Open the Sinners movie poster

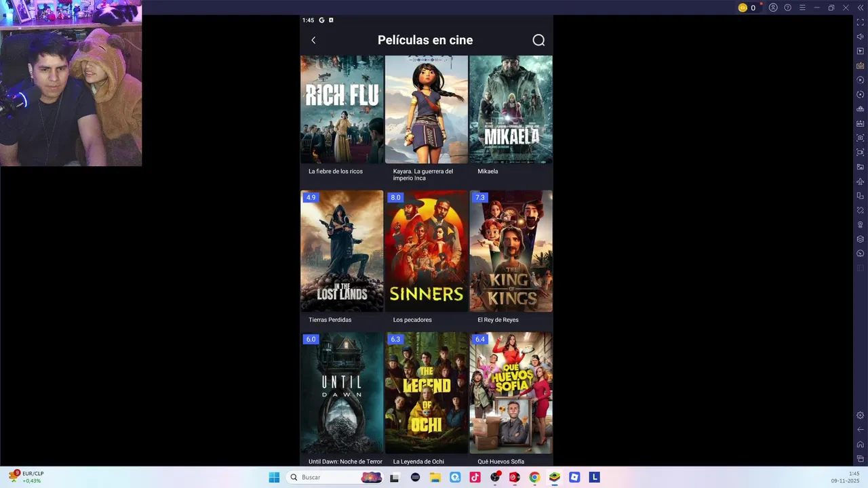[427, 251]
